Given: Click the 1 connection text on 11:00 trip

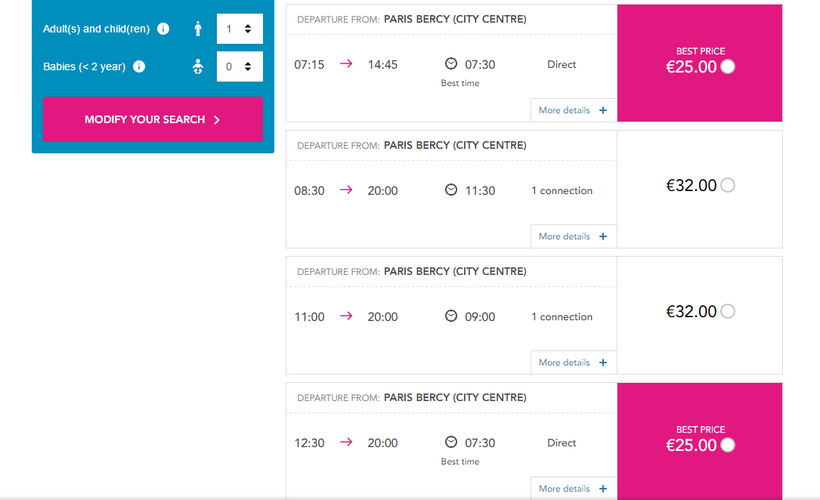Looking at the screenshot, I should [561, 316].
